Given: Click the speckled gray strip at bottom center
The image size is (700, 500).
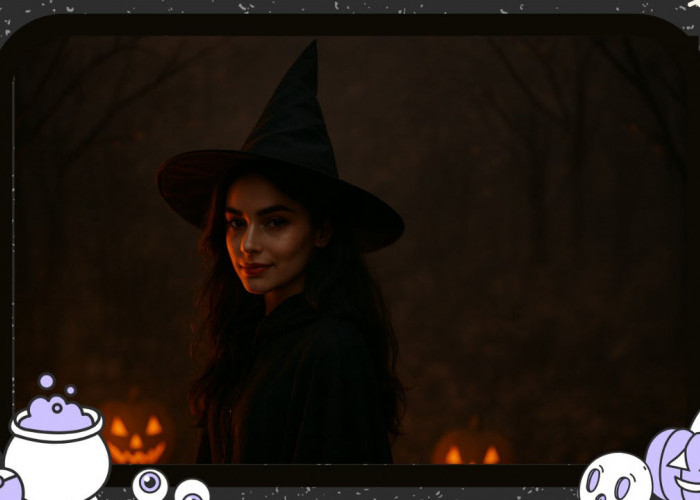Looking at the screenshot, I should coord(400,493).
